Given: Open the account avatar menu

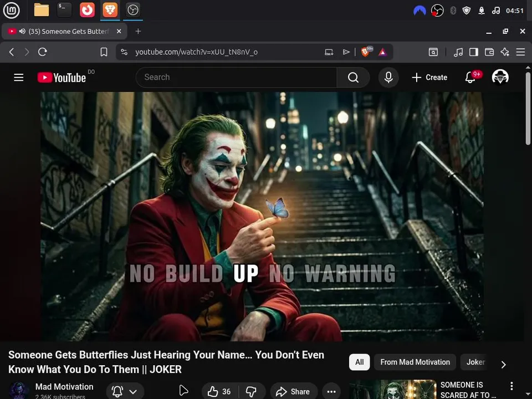Looking at the screenshot, I should click(500, 77).
